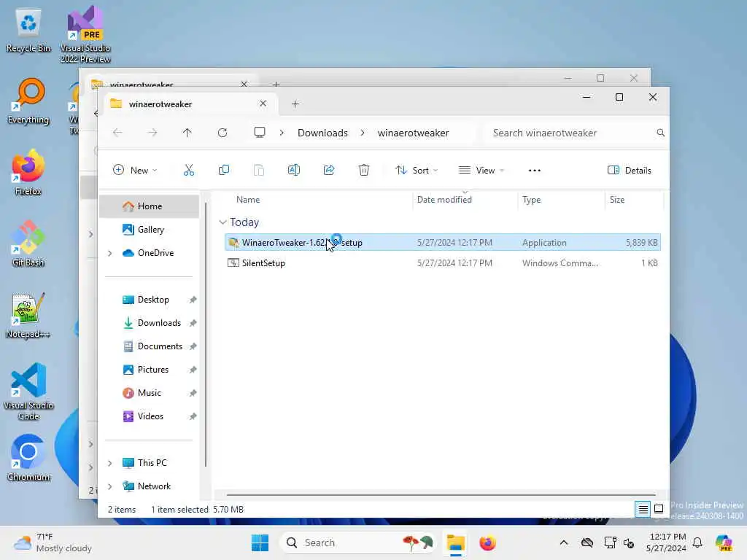
Task: Click the Windows Start button
Action: pyautogui.click(x=260, y=542)
